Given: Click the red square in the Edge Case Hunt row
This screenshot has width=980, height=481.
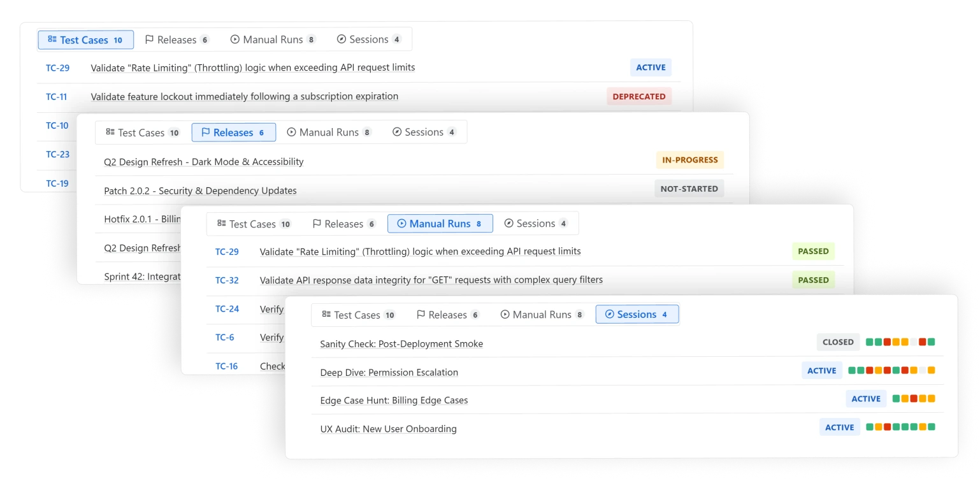Looking at the screenshot, I should coord(914,399).
